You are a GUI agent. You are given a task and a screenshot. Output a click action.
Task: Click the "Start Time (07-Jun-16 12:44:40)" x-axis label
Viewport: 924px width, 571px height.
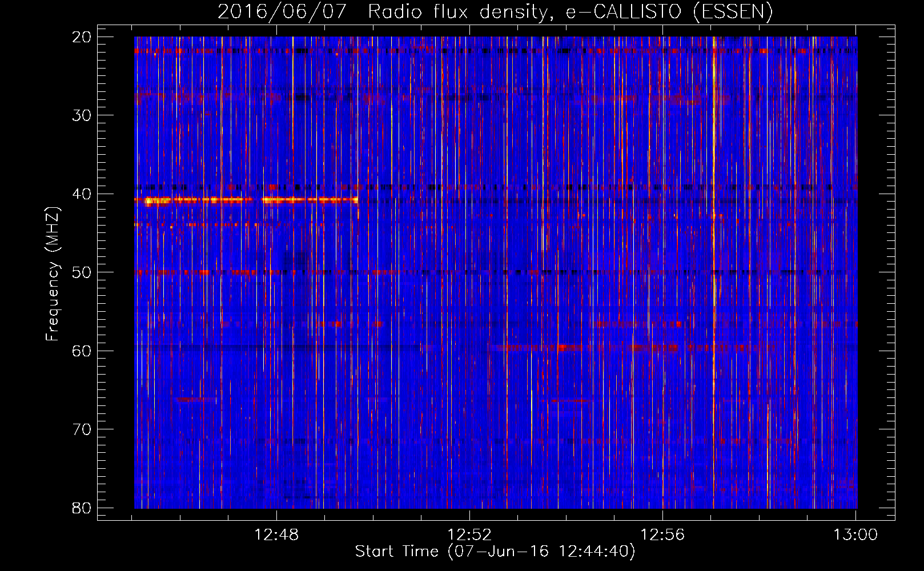coord(495,552)
